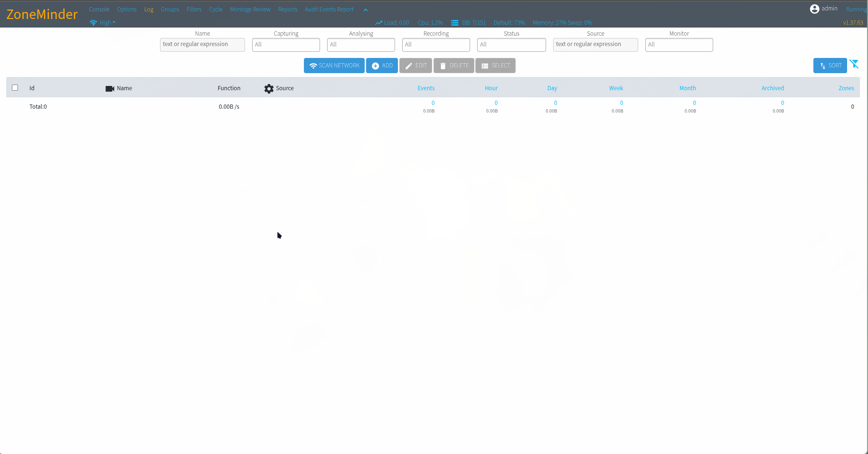Click the Running status link
This screenshot has width=868, height=454.
coord(856,9)
